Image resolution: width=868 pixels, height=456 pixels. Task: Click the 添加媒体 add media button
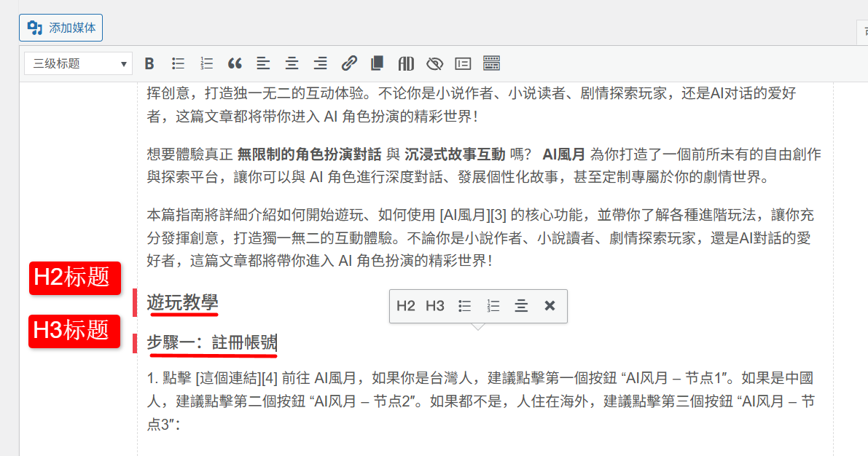61,28
